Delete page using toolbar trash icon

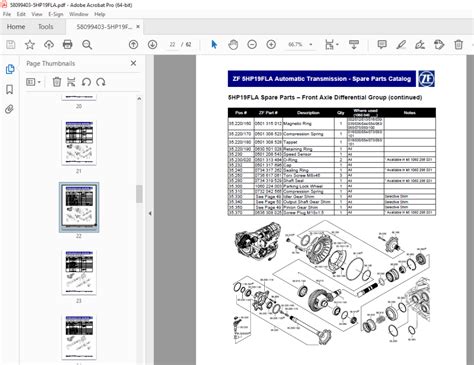click(459, 44)
